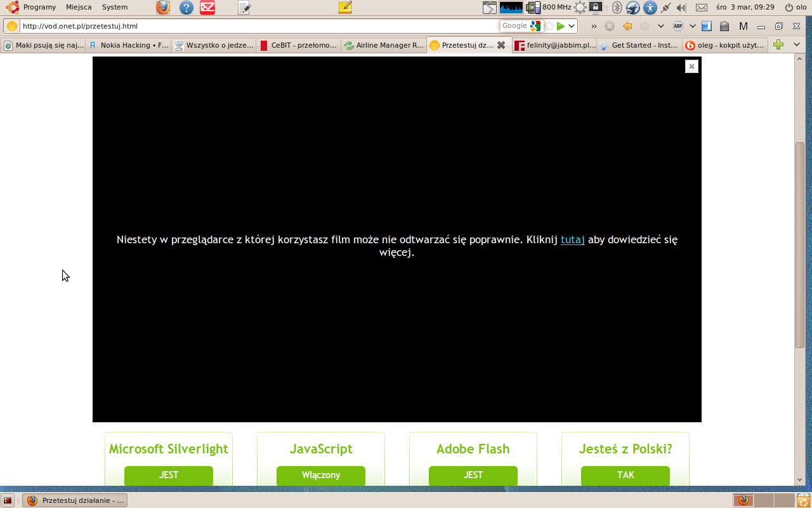812x508 pixels.
Task: Open the Miejsca menu
Action: pyautogui.click(x=79, y=7)
